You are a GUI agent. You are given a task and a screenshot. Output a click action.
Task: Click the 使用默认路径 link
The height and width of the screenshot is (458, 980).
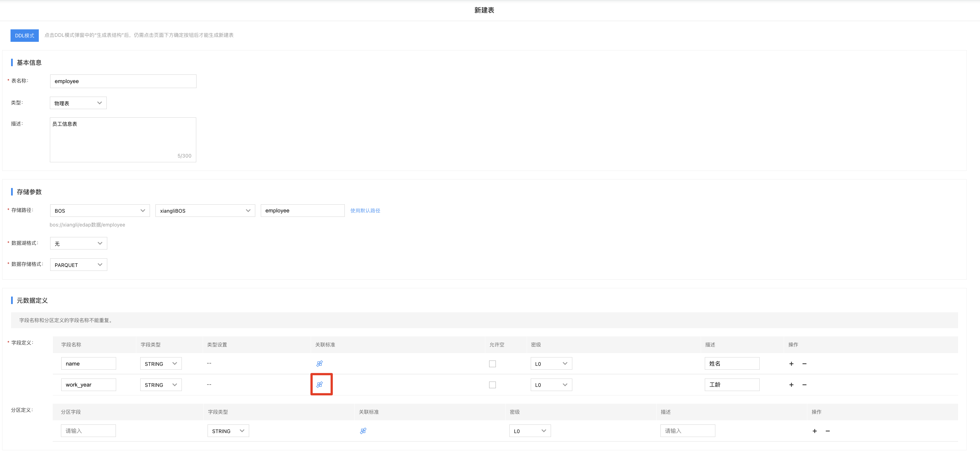point(365,210)
